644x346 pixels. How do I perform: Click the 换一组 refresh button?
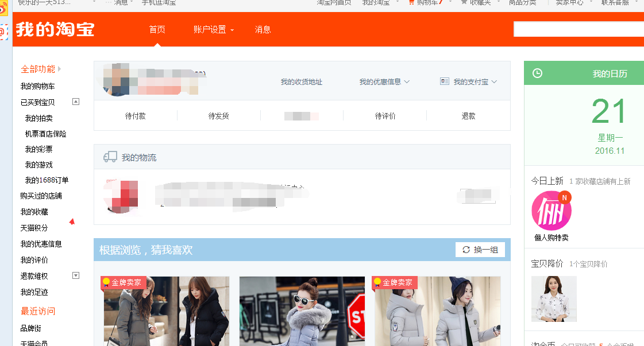(480, 250)
